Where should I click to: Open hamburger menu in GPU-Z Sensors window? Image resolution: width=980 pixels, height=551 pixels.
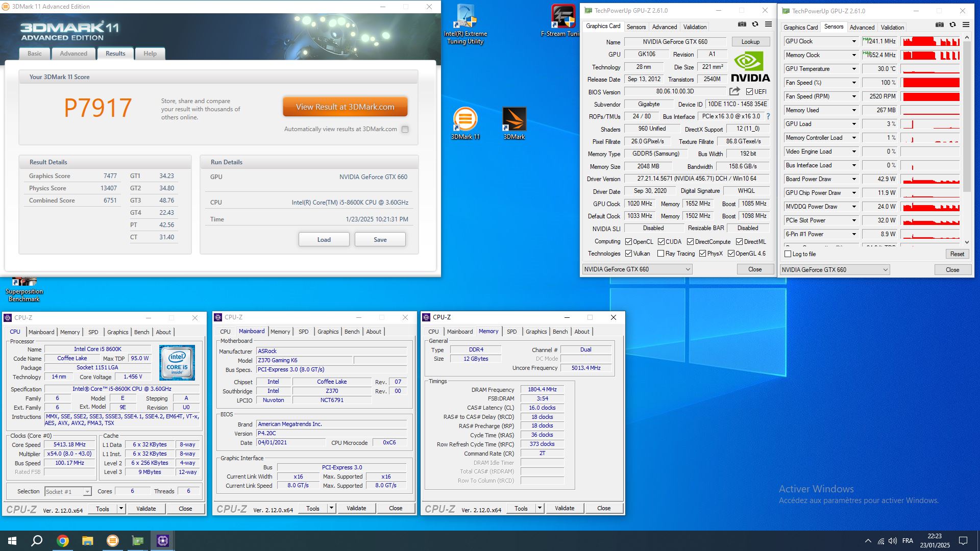coord(966,24)
